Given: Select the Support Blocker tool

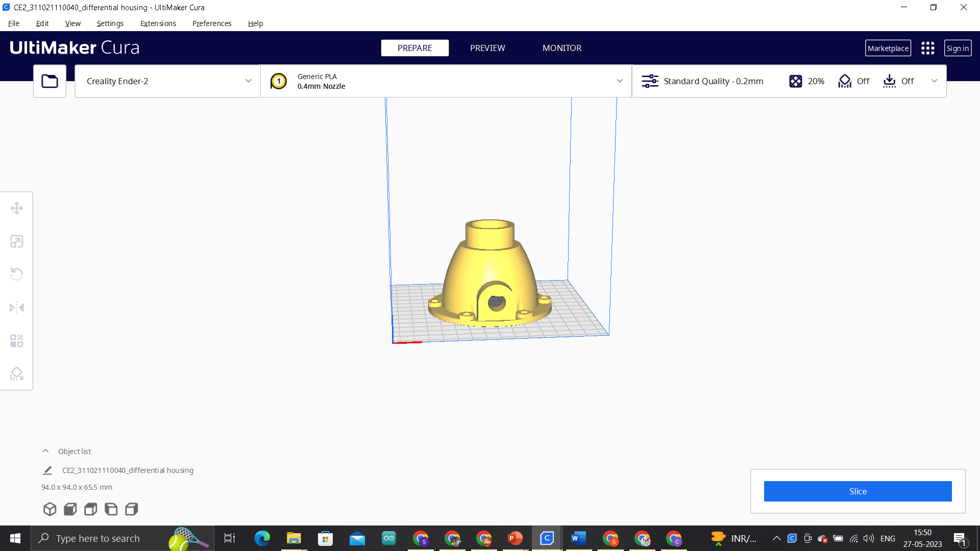Looking at the screenshot, I should [16, 374].
